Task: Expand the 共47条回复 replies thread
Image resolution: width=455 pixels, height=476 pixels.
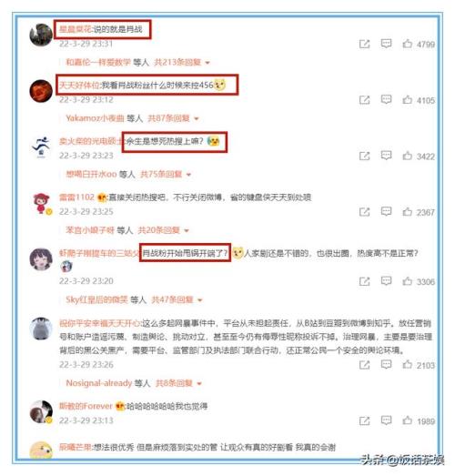Action: [177, 300]
